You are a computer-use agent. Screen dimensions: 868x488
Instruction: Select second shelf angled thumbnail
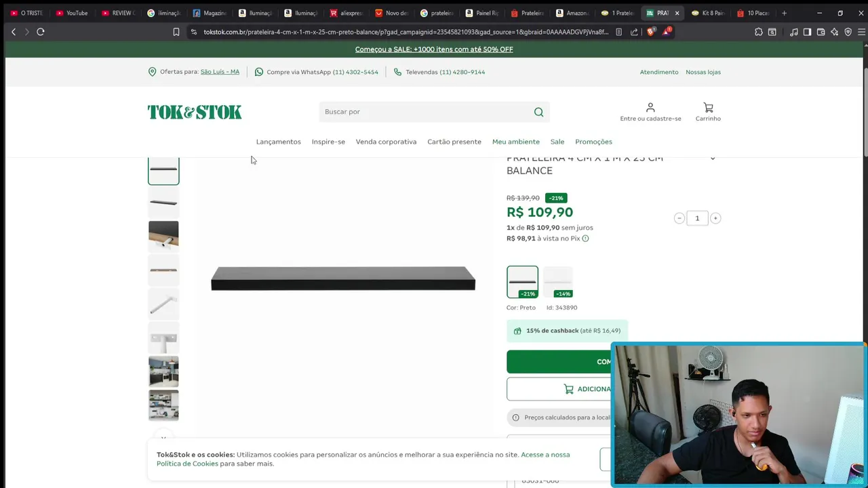pos(163,203)
